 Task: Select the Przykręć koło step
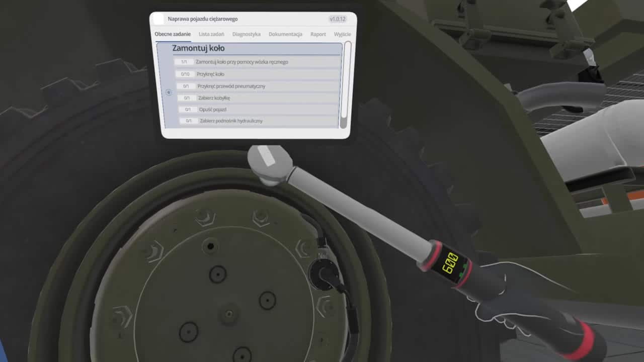[258, 74]
